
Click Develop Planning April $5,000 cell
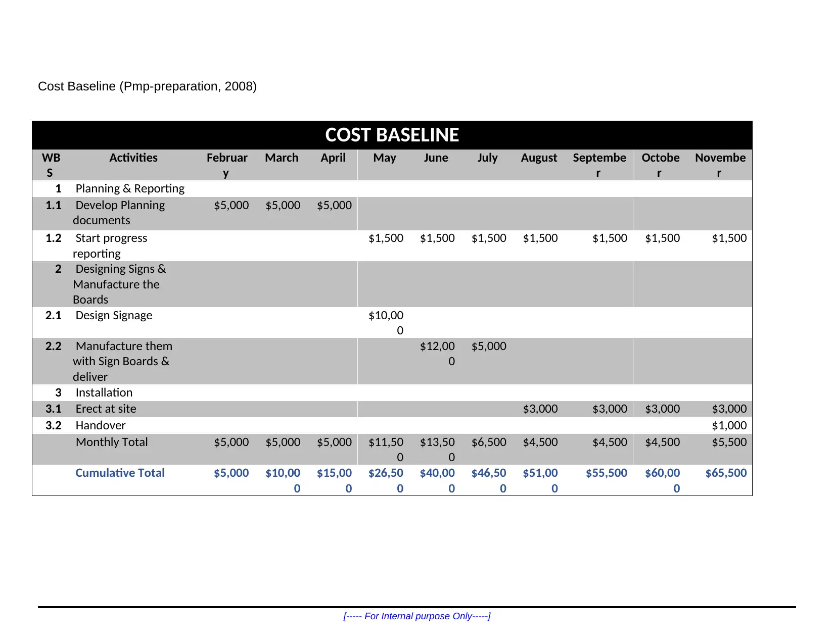(335, 205)
